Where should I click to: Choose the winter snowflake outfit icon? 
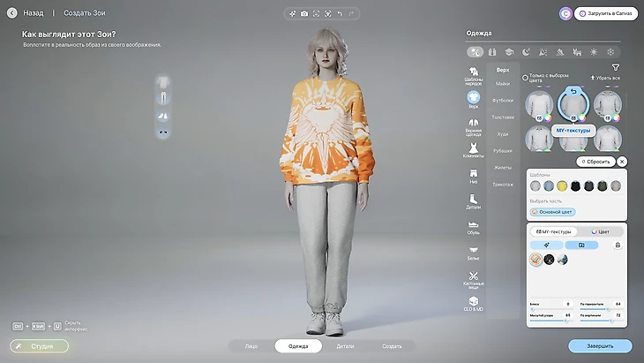coord(610,52)
